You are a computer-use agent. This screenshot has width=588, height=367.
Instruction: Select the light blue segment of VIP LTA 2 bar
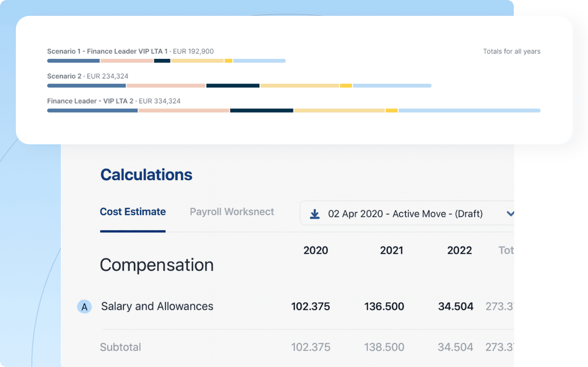(469, 111)
